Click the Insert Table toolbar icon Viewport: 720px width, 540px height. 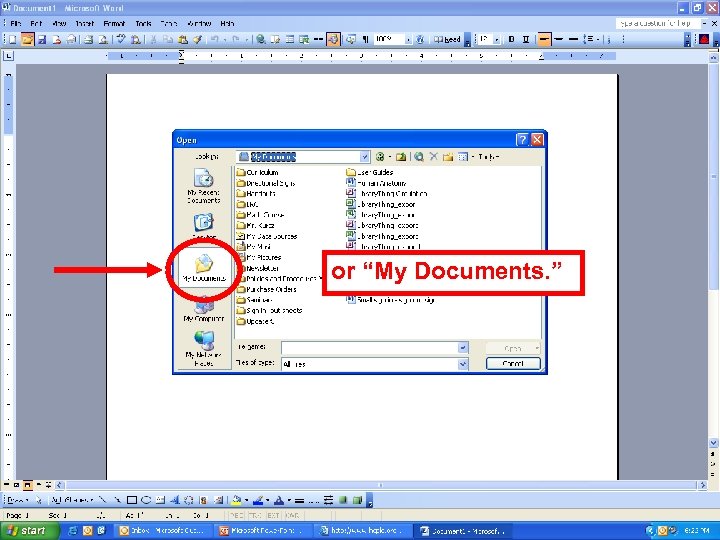[x=290, y=39]
